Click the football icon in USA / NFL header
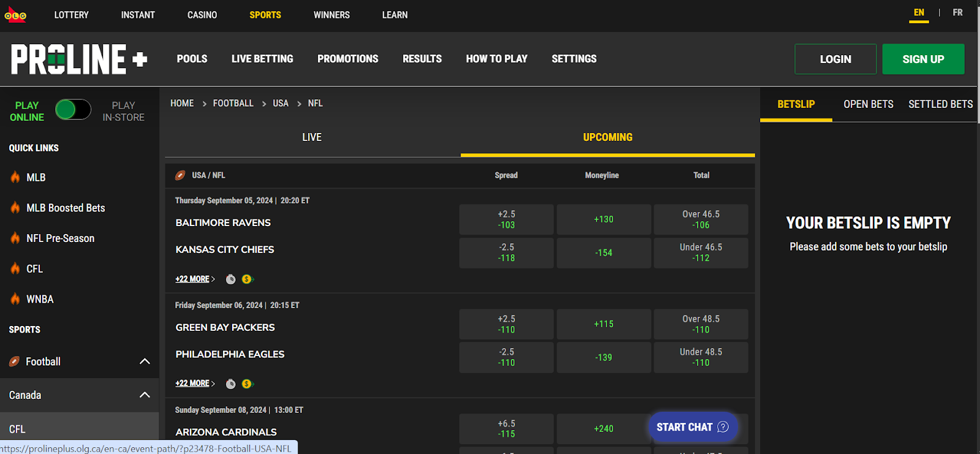Image resolution: width=980 pixels, height=454 pixels. pyautogui.click(x=180, y=175)
